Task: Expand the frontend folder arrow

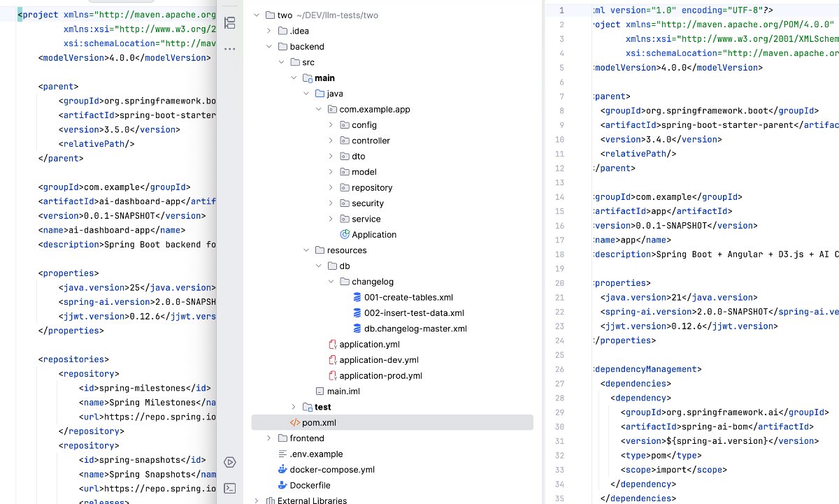Action: (269, 438)
